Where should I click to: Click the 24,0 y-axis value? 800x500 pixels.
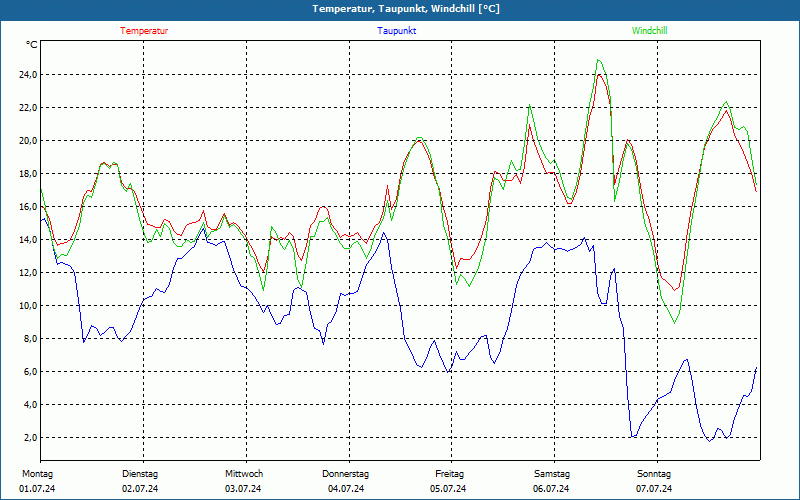(28, 74)
